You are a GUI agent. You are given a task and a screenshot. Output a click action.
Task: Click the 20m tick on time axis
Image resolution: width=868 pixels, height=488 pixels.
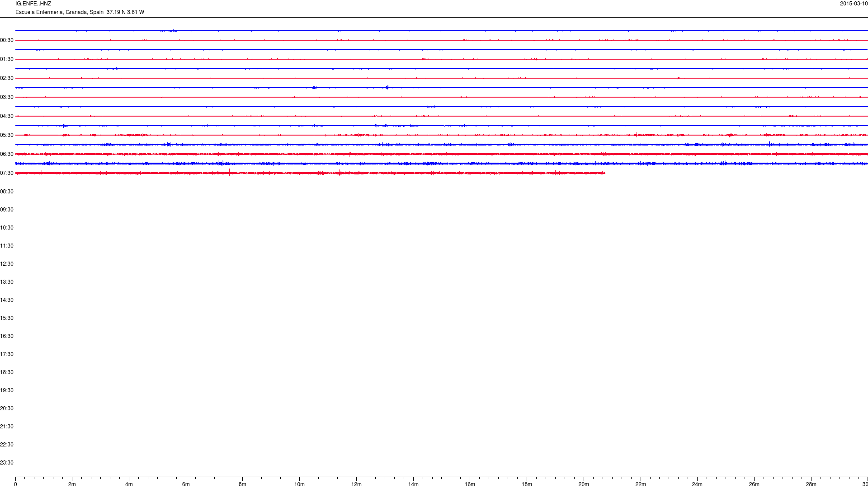click(584, 484)
